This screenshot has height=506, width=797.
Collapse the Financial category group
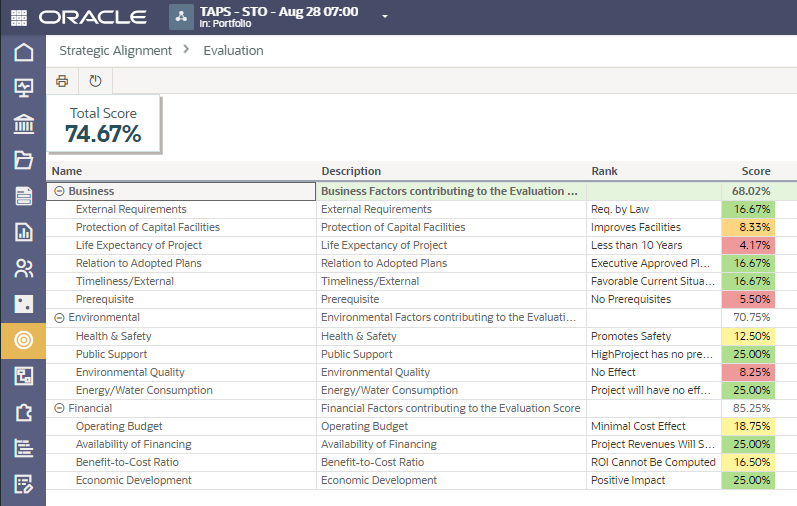[x=59, y=408]
